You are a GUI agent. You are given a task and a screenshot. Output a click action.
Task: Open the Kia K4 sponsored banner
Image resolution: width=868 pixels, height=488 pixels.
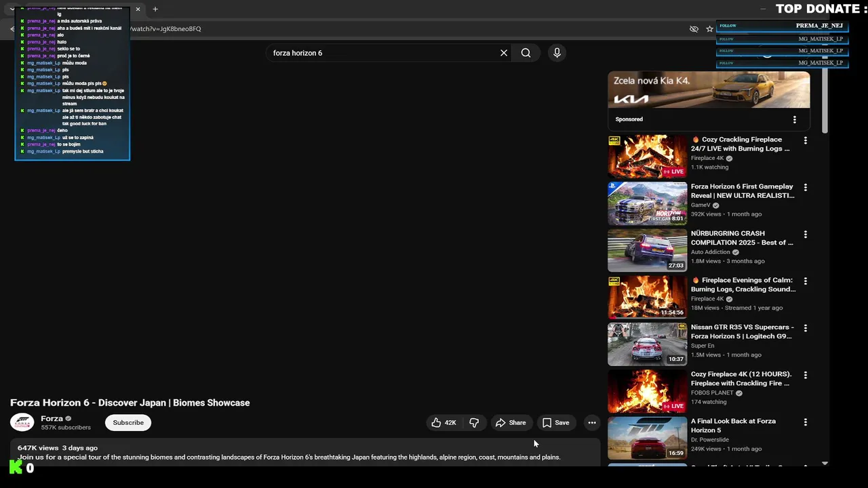pyautogui.click(x=709, y=89)
